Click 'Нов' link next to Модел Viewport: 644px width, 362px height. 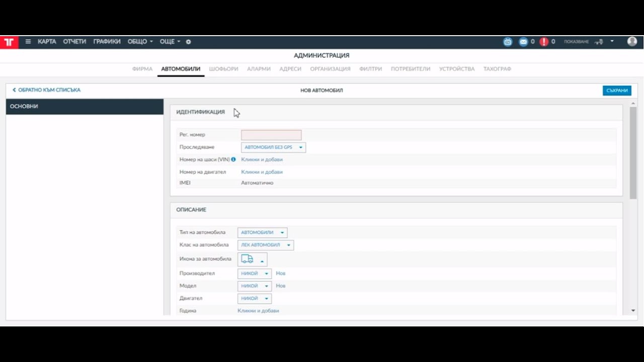(281, 286)
